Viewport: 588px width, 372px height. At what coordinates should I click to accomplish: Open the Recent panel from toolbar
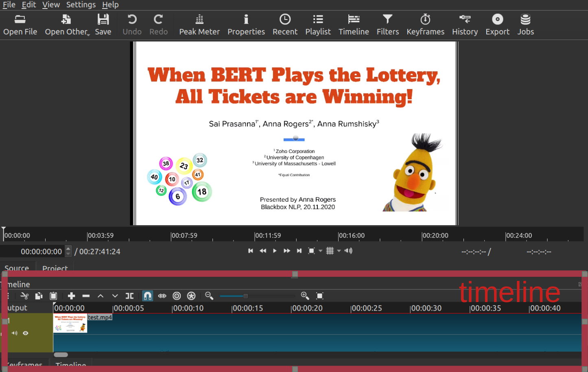click(x=285, y=25)
